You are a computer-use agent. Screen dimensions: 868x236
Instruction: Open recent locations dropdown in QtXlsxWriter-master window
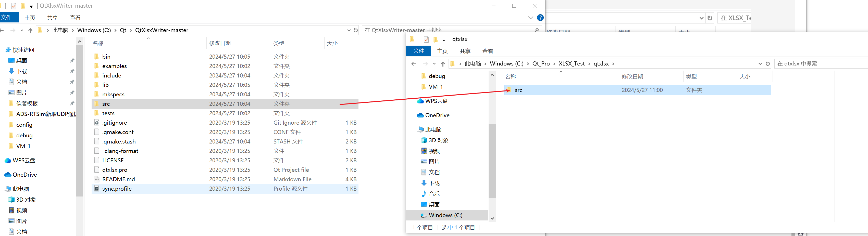(x=22, y=30)
